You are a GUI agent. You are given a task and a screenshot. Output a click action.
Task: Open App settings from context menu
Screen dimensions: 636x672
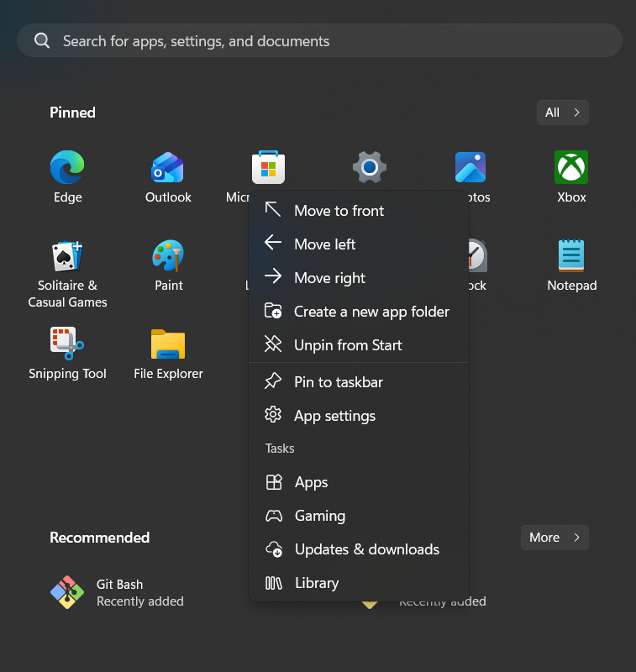click(359, 416)
